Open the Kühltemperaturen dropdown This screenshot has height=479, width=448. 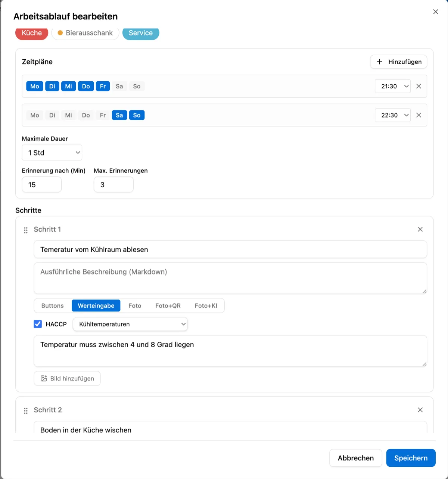coord(130,324)
